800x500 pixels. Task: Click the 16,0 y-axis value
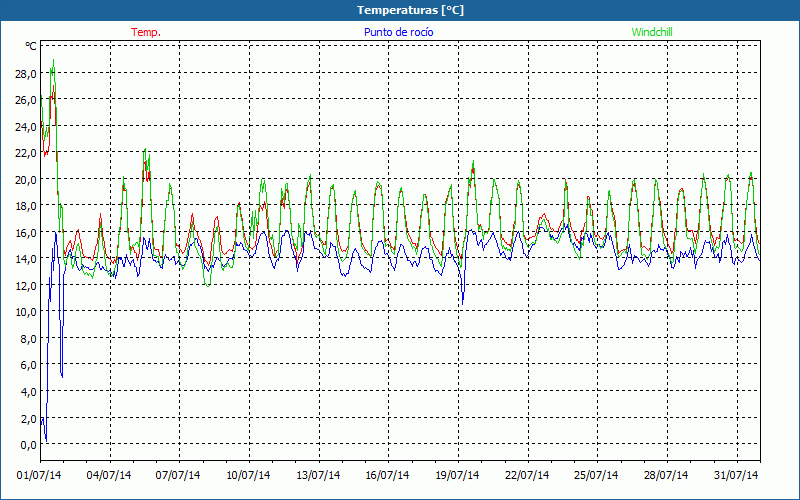click(26, 233)
